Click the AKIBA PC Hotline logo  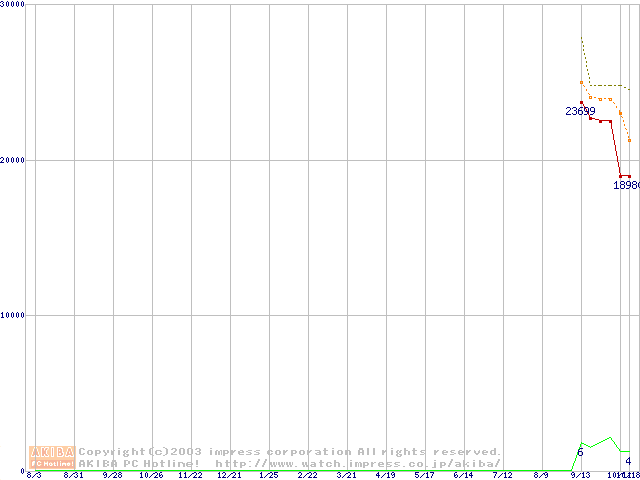(x=52, y=457)
